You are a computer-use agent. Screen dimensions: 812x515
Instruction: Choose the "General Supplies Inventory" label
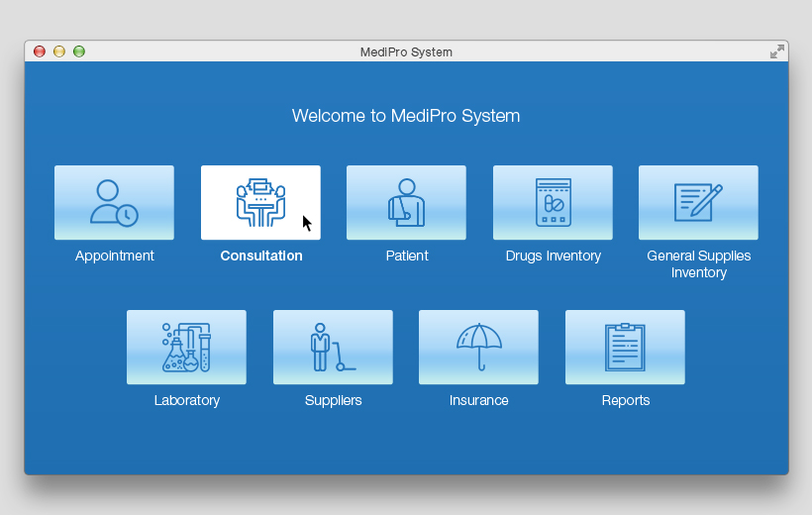(x=698, y=263)
